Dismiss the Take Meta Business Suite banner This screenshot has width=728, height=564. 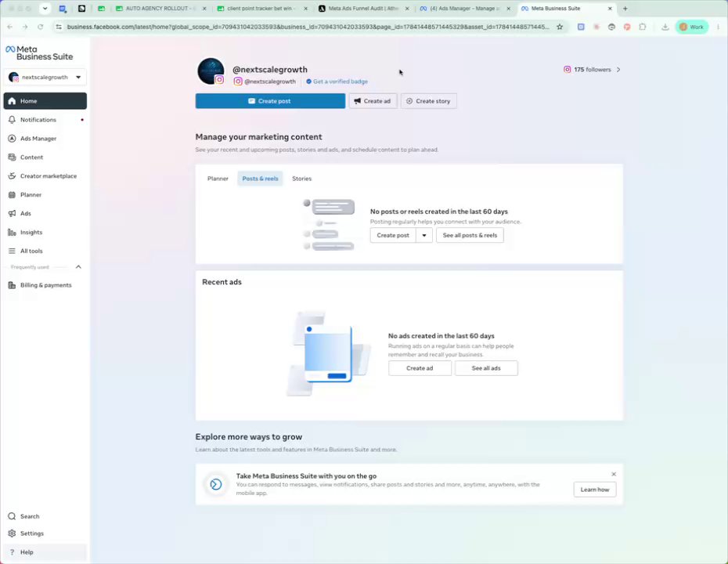coord(614,474)
